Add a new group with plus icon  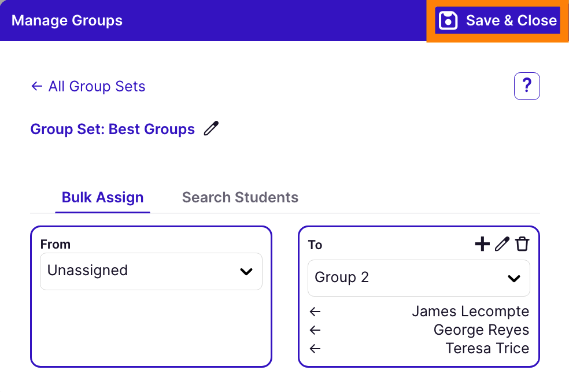482,245
